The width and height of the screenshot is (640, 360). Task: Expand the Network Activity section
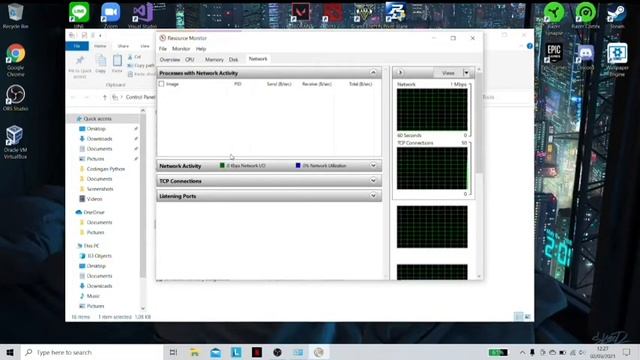[x=373, y=166]
